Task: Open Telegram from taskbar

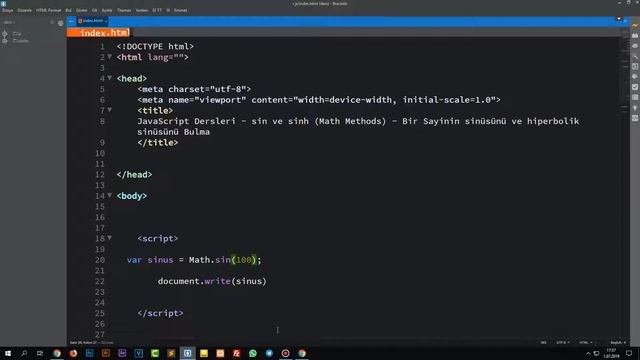Action: click(x=269, y=353)
